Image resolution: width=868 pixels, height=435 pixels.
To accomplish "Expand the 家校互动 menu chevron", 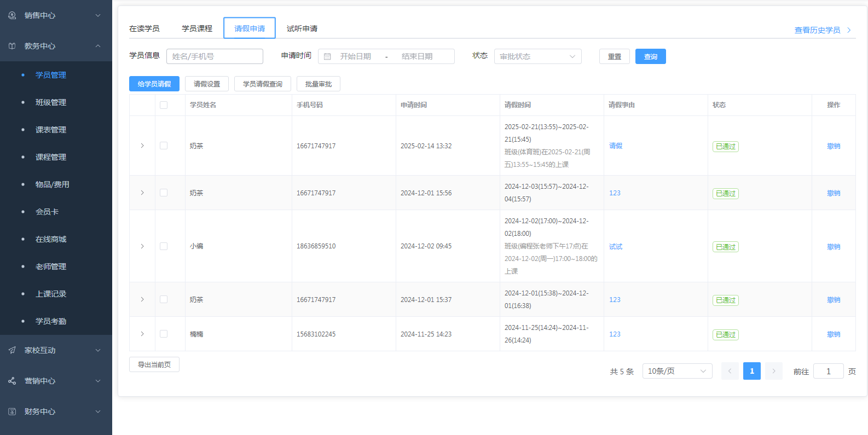I will (98, 350).
